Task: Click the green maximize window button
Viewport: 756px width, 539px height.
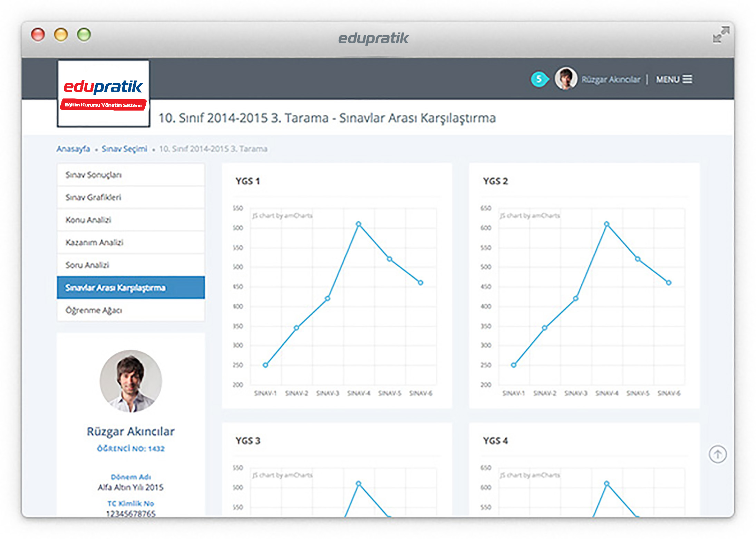Action: (84, 35)
